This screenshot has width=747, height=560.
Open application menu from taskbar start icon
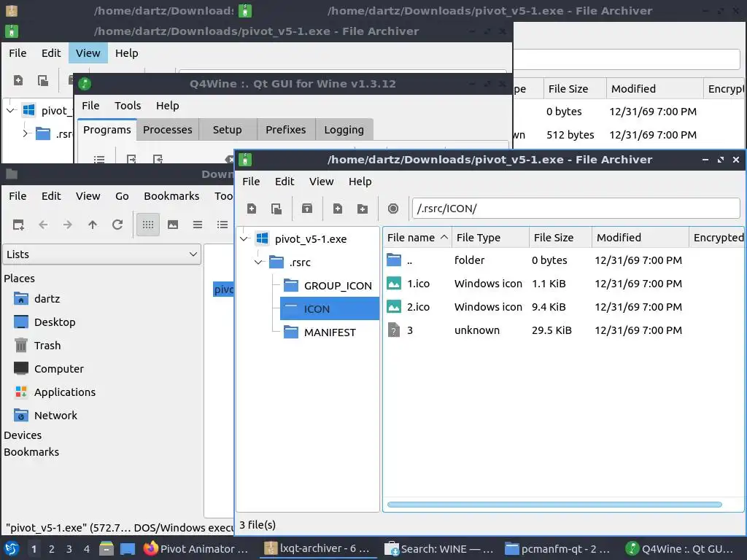point(12,548)
